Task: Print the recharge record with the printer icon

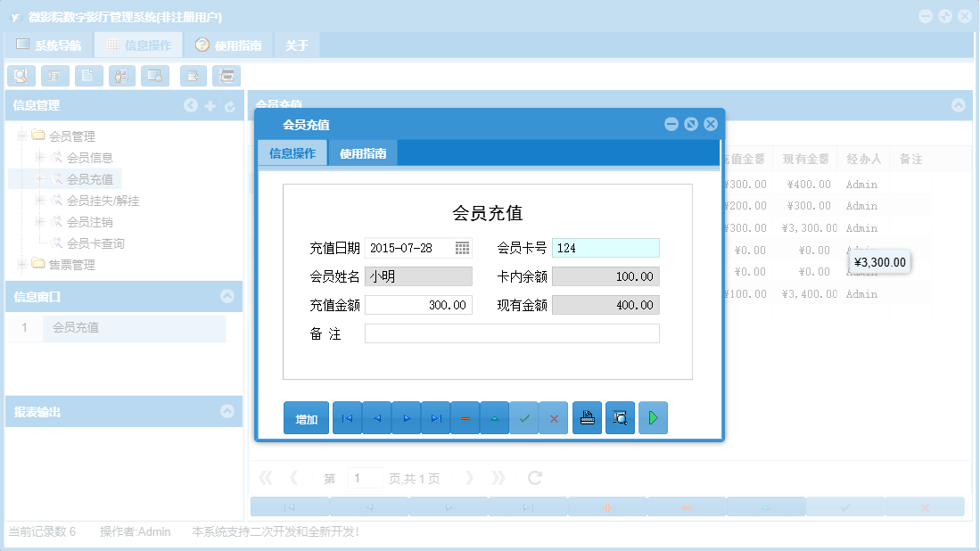Action: coord(587,417)
